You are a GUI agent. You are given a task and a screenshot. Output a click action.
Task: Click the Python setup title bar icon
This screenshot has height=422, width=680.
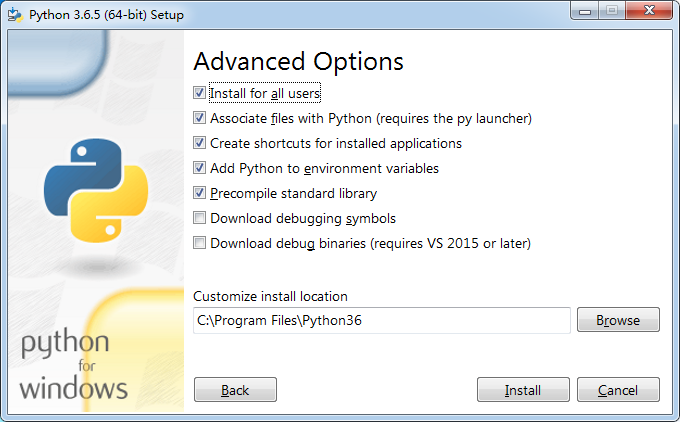tap(14, 15)
